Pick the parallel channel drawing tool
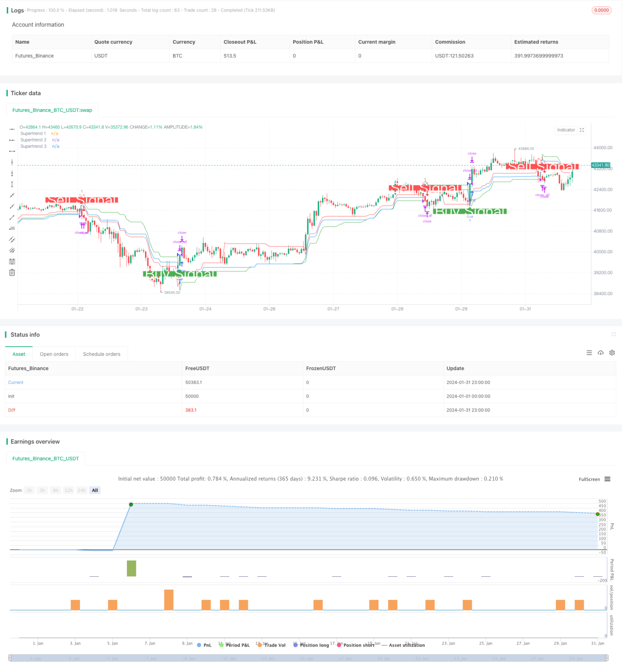This screenshot has width=622, height=672. tap(12, 239)
